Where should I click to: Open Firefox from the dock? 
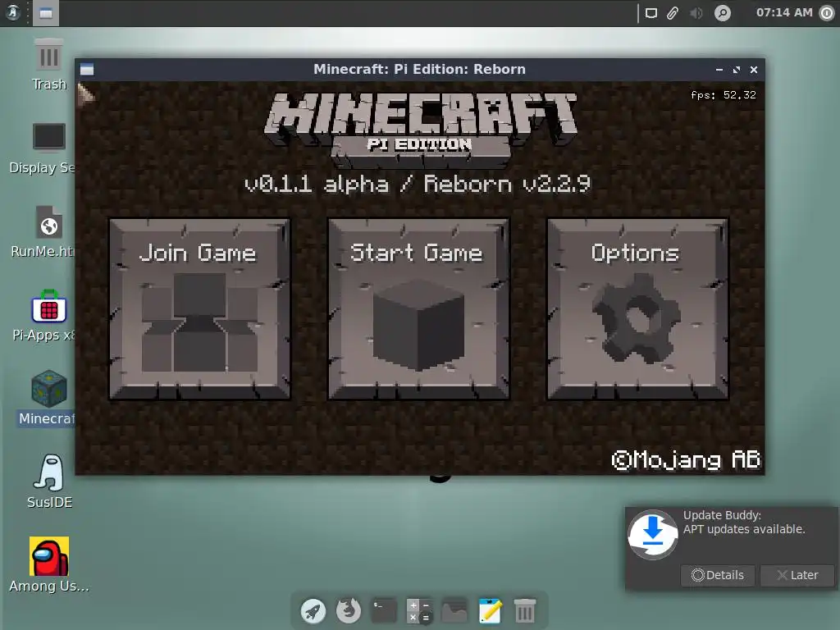(x=348, y=610)
